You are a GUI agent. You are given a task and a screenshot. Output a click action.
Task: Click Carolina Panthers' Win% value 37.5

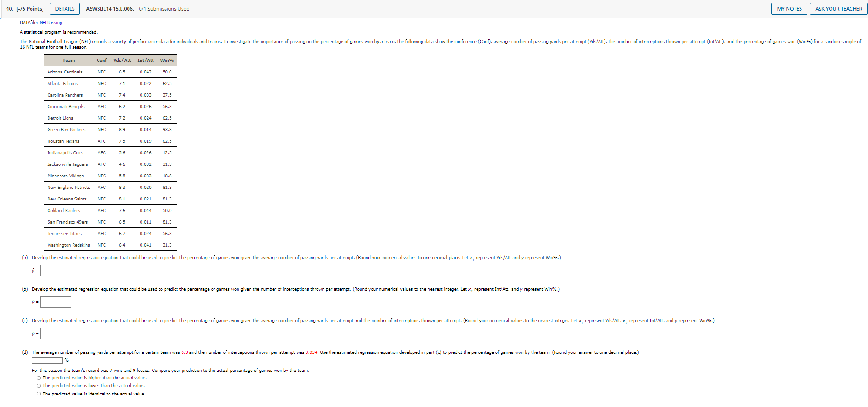click(x=167, y=95)
